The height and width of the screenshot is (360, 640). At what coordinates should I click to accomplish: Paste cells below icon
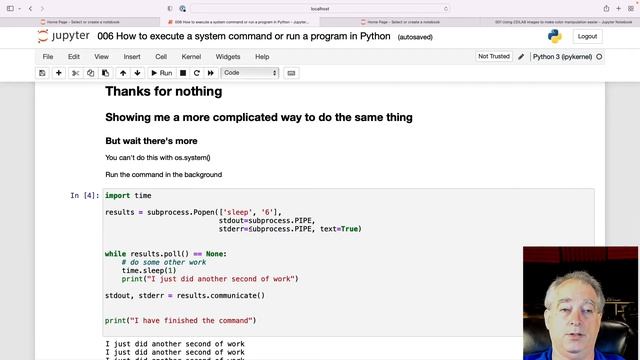[x=105, y=73]
